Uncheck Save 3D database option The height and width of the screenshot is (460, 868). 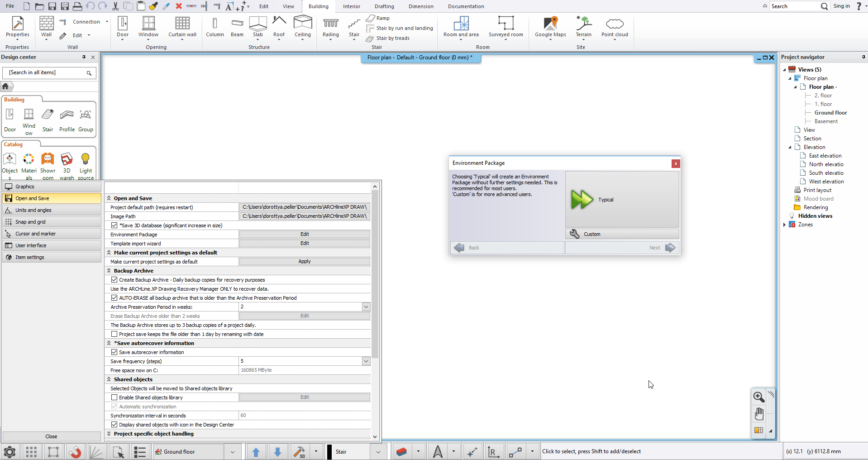pyautogui.click(x=114, y=225)
